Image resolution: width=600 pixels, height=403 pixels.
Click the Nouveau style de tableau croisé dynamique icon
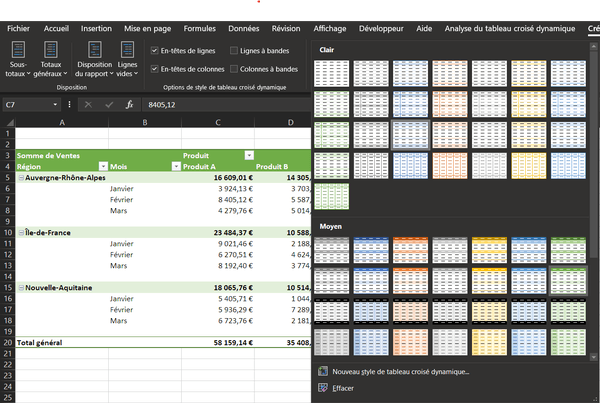tap(323, 371)
